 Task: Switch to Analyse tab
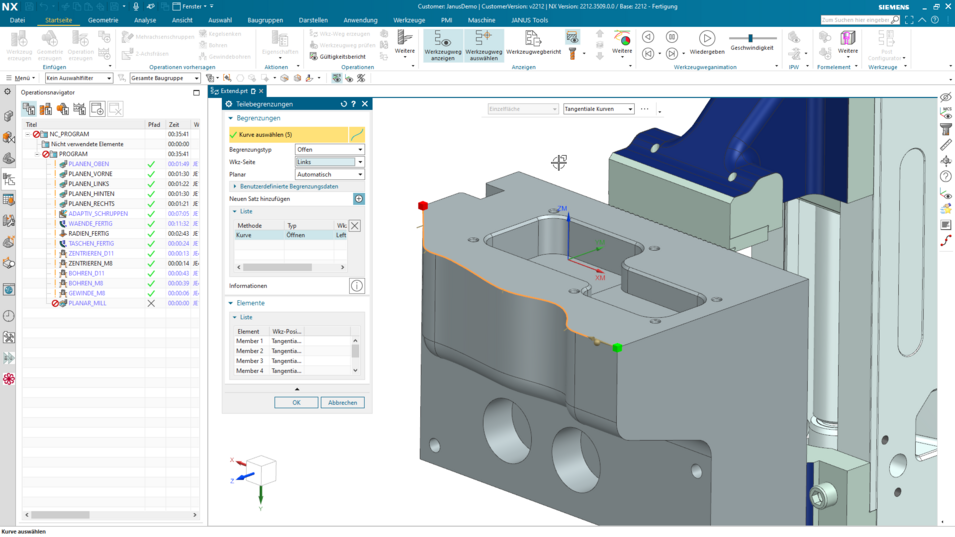(x=145, y=20)
